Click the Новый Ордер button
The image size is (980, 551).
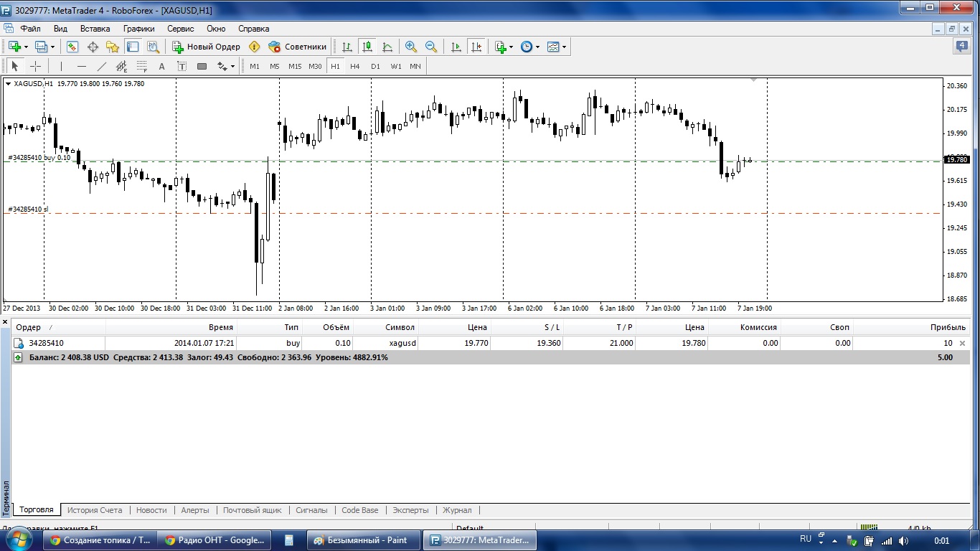click(206, 47)
